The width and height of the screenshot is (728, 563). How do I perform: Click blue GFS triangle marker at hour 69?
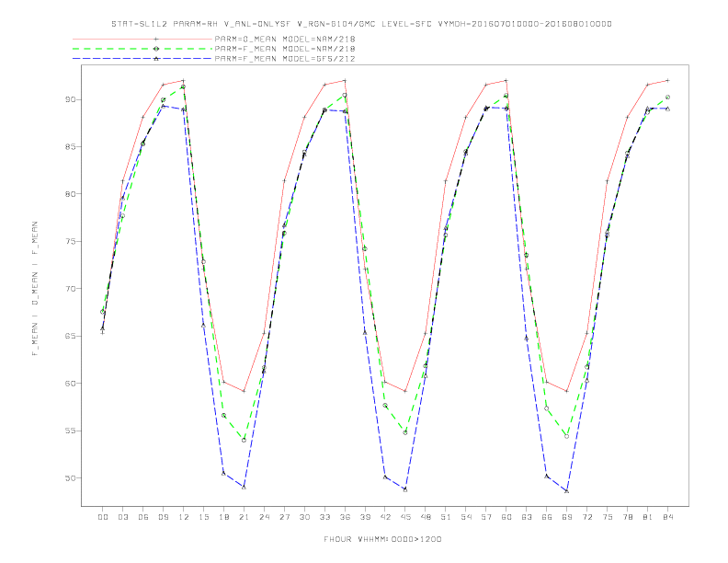tap(567, 490)
